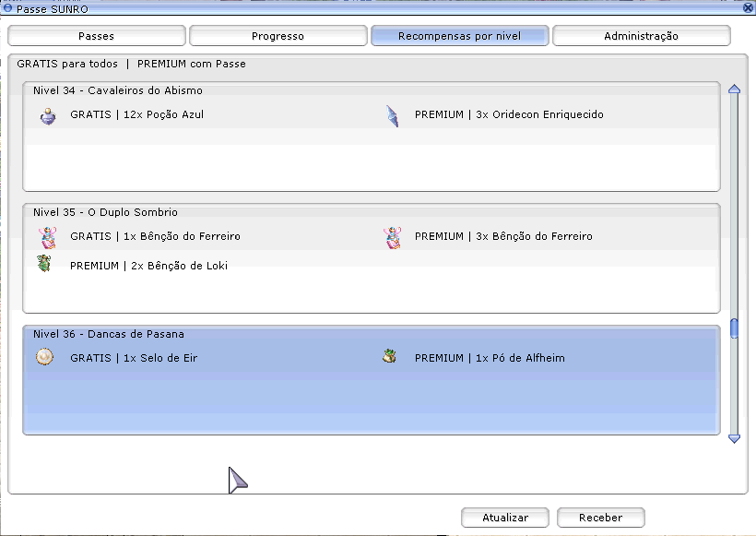Click the Oridecon Enriquecido crystal icon

point(393,116)
